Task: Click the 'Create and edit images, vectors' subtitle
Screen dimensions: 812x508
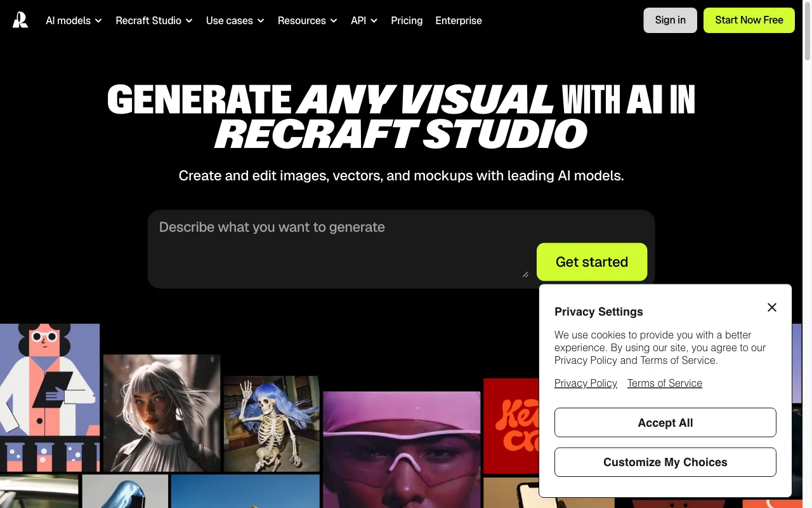Action: pos(402,175)
